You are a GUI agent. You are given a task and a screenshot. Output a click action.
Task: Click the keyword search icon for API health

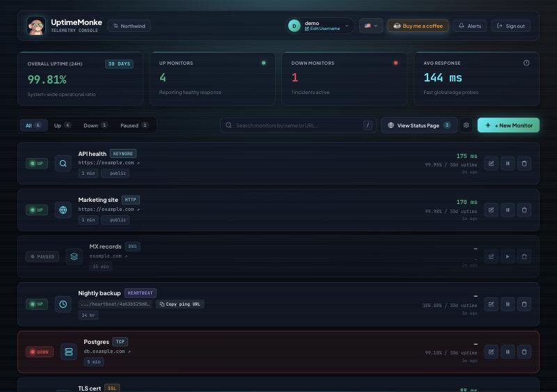pos(63,164)
